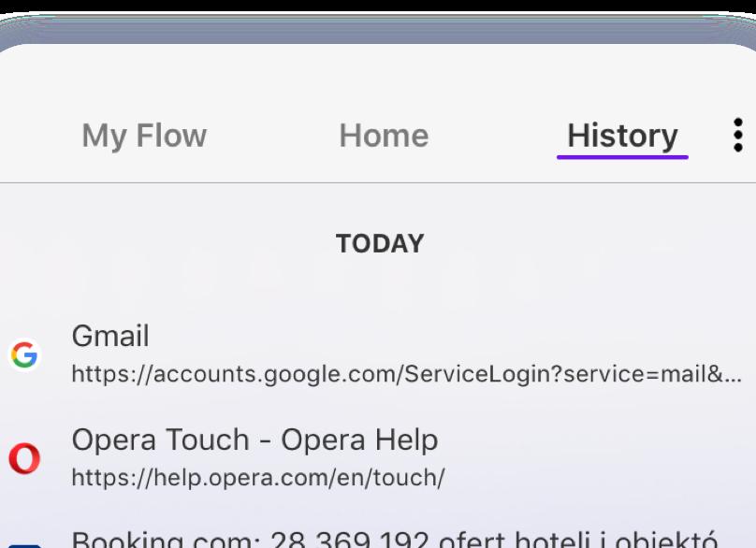Click the purple underline beneath History
This screenshot has height=548, width=756.
pos(622,157)
